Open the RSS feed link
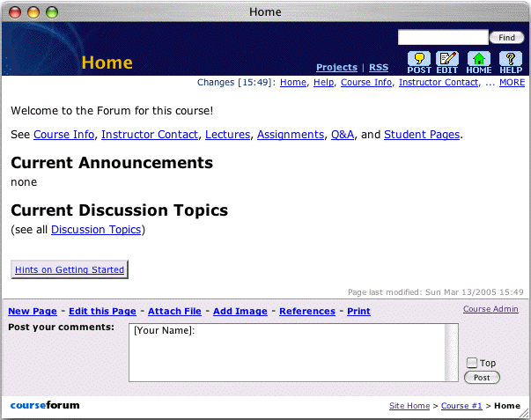Image resolution: width=531 pixels, height=420 pixels. (379, 68)
